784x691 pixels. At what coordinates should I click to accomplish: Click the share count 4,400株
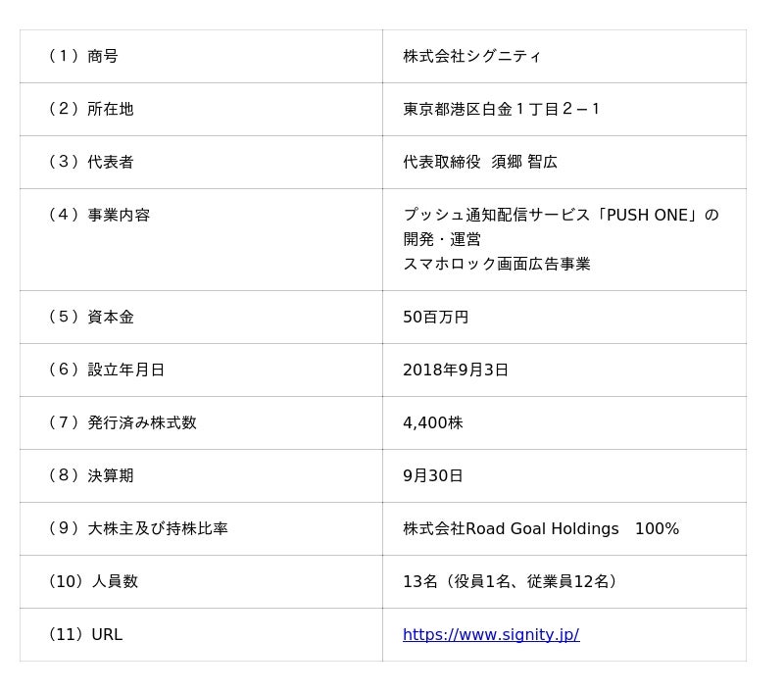click(x=432, y=423)
